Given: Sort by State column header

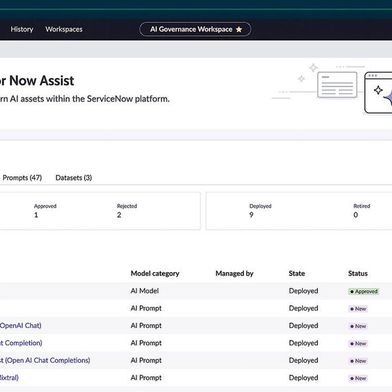Looking at the screenshot, I should pos(297,273).
